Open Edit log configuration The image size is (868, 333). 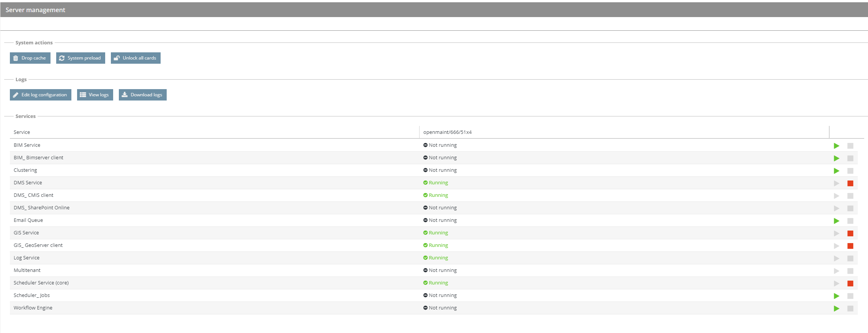coord(40,95)
